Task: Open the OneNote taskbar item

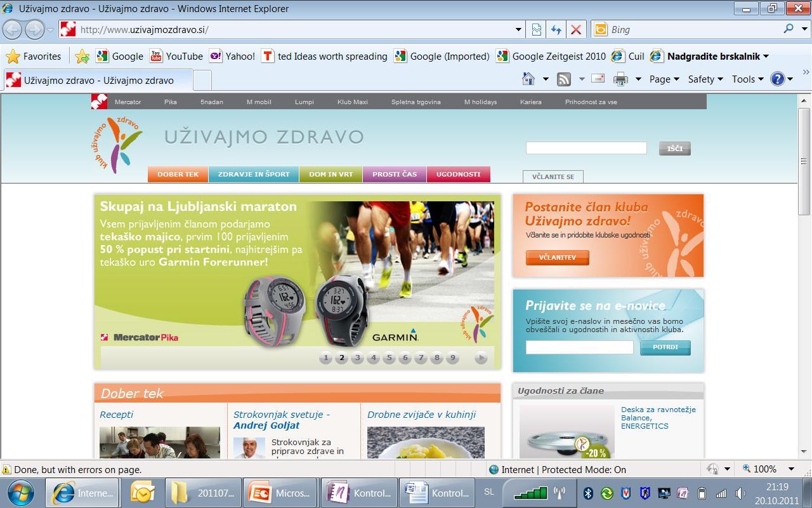Action: pos(358,493)
